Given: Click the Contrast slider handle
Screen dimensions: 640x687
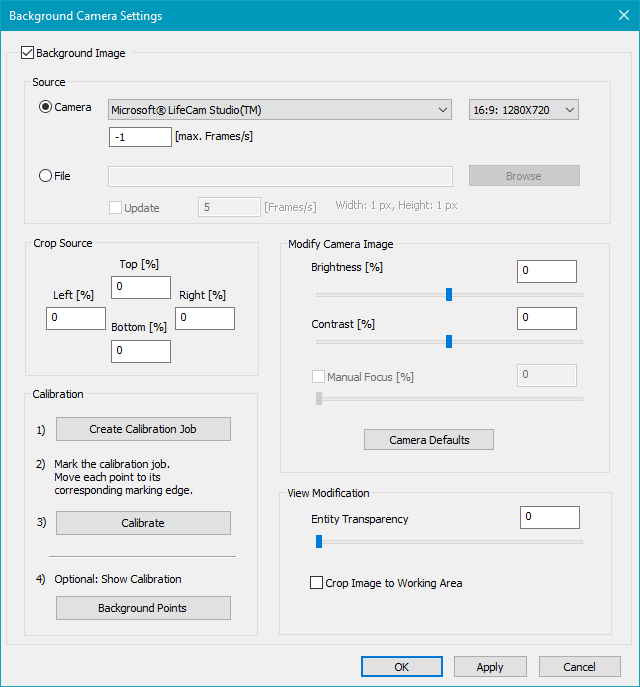Looking at the screenshot, I should pos(449,341).
